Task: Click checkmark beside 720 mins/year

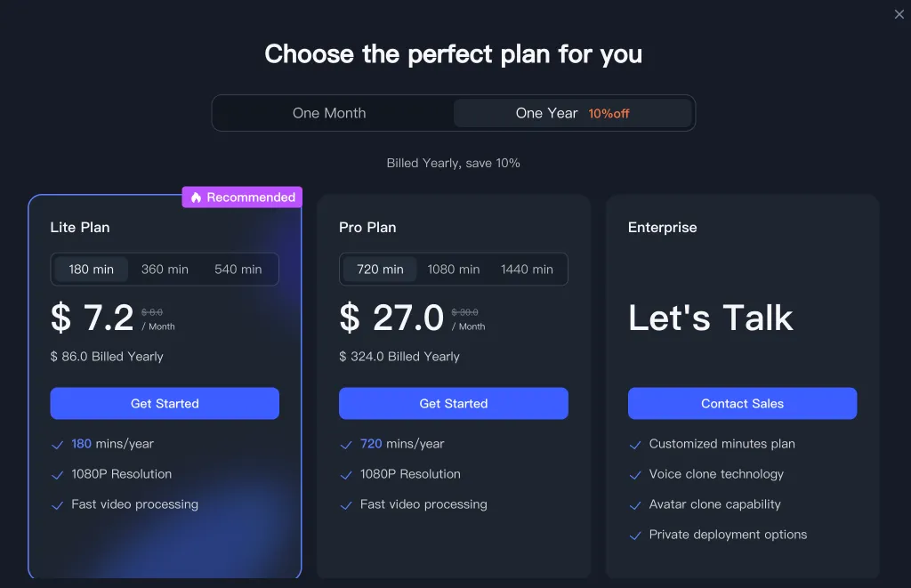Action: 347,445
